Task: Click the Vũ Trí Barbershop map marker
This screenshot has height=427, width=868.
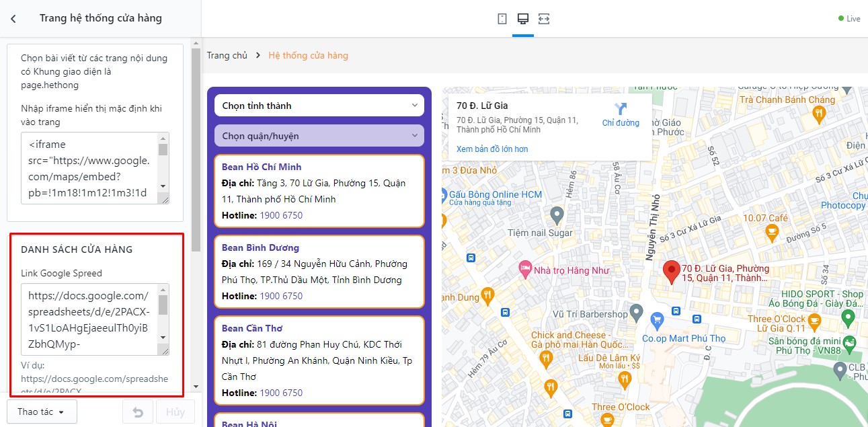Action: click(637, 313)
